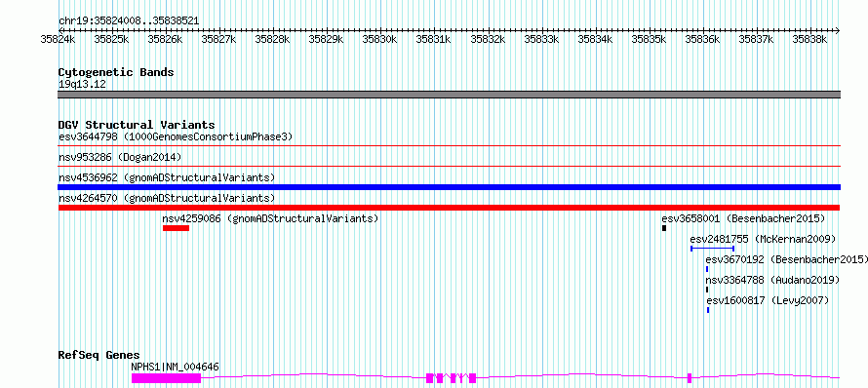The height and width of the screenshot is (388, 868).
Task: Click the nsv4259086 gnomADStructuralVariants label
Action: (x=270, y=218)
